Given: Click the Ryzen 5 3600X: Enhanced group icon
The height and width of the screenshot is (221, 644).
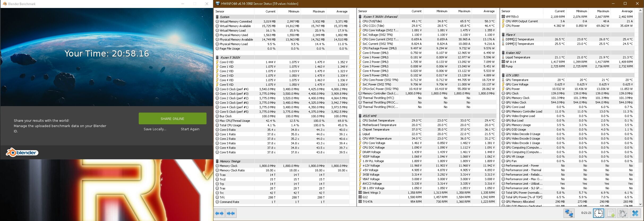Looking at the screenshot, I should (360, 16).
